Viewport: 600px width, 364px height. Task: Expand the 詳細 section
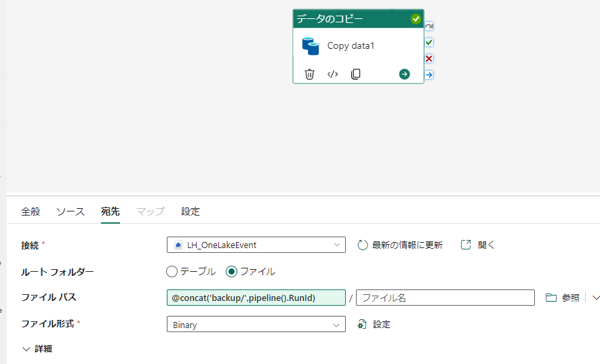point(37,348)
